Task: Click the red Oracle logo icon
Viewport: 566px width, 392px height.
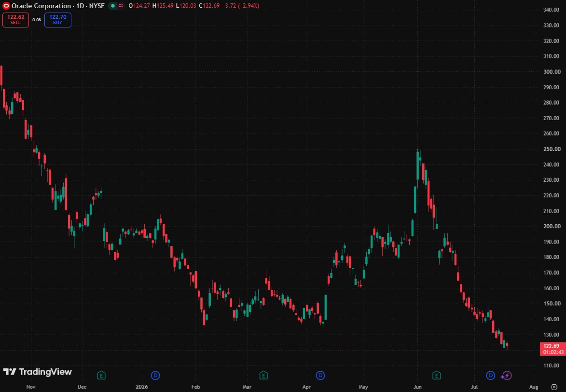Action: coord(6,6)
